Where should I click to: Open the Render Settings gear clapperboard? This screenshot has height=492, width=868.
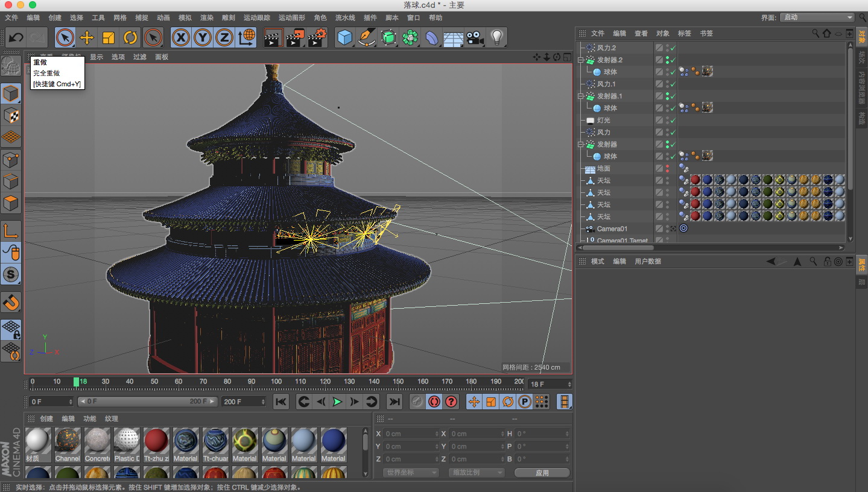(317, 38)
